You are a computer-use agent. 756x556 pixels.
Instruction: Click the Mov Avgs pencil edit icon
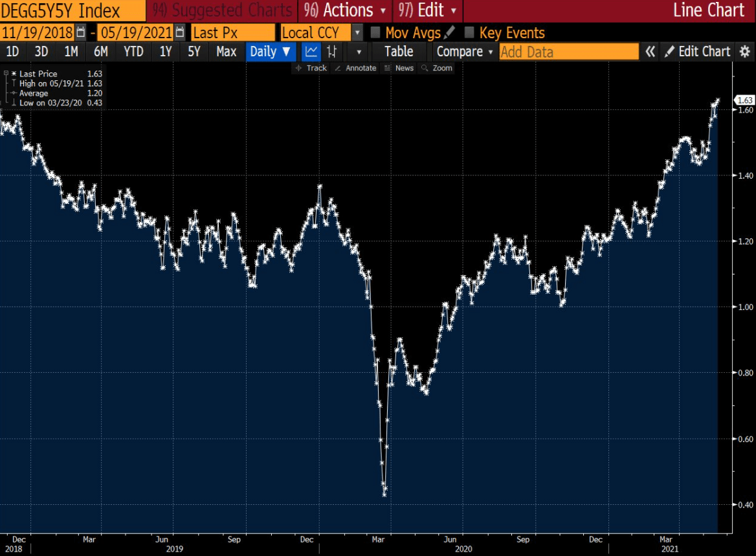point(449,32)
